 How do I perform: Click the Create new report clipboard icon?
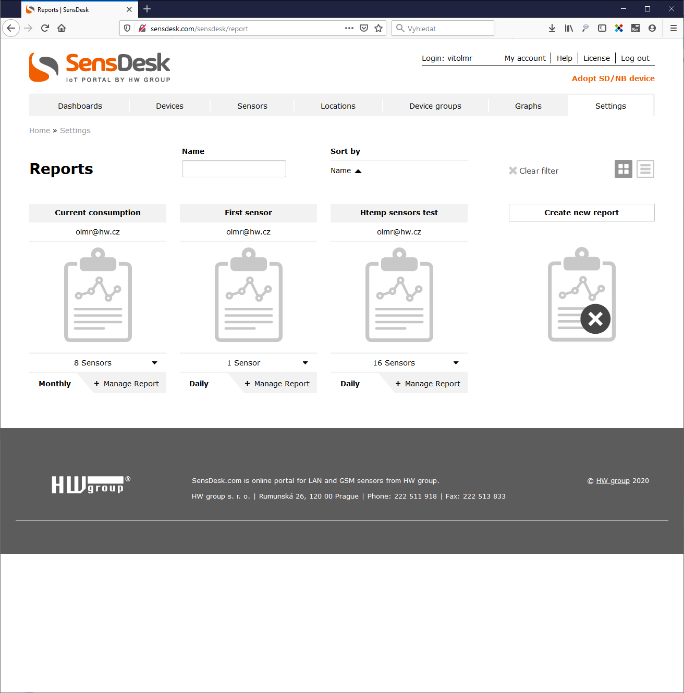coord(581,295)
